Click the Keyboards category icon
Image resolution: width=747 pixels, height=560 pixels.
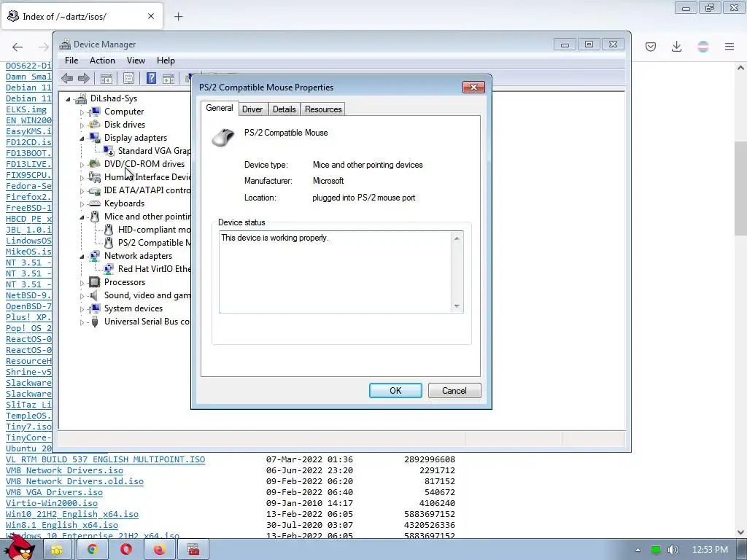pos(95,203)
